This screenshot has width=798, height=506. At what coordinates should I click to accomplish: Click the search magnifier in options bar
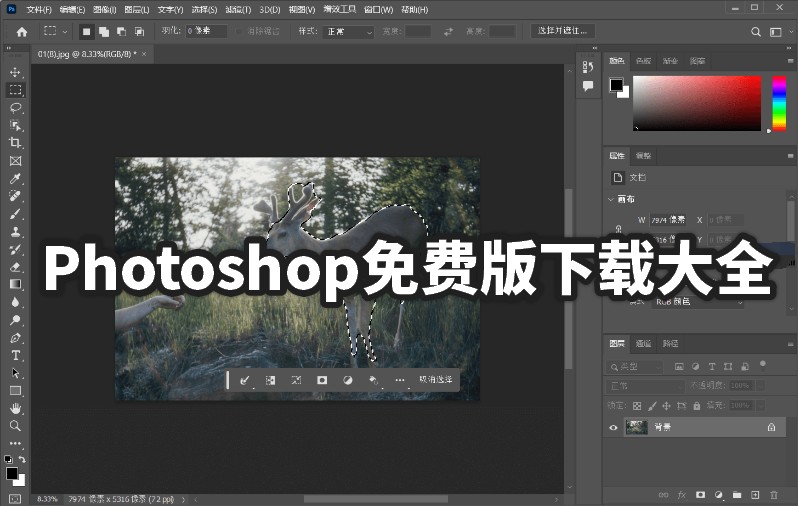coord(756,32)
